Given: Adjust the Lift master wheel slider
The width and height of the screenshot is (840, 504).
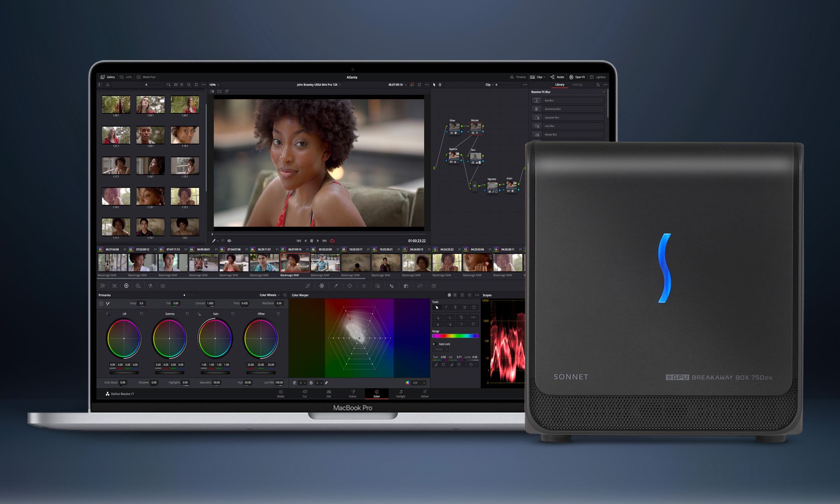Looking at the screenshot, I should 124,373.
